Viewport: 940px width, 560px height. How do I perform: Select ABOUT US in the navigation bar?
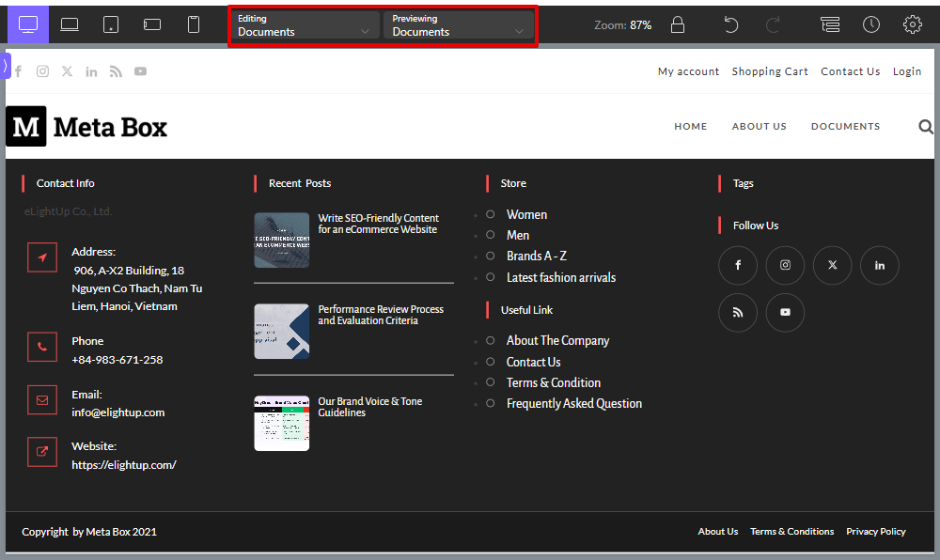[759, 126]
